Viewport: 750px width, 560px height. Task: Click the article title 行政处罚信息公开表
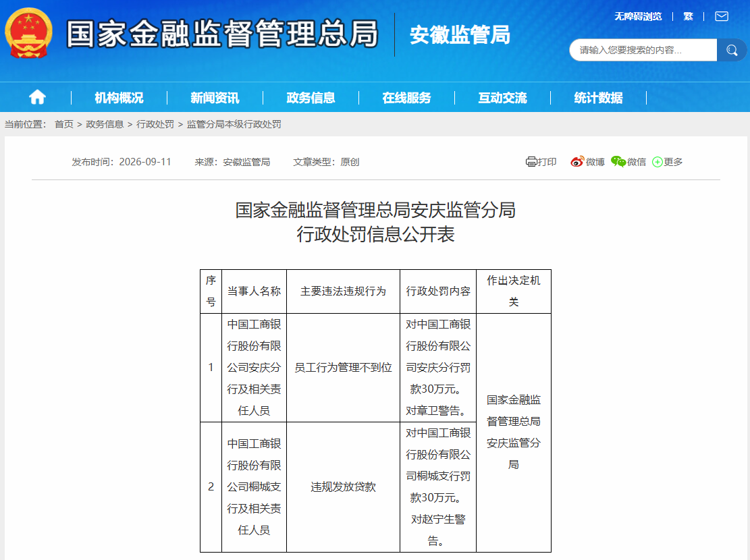pos(375,234)
